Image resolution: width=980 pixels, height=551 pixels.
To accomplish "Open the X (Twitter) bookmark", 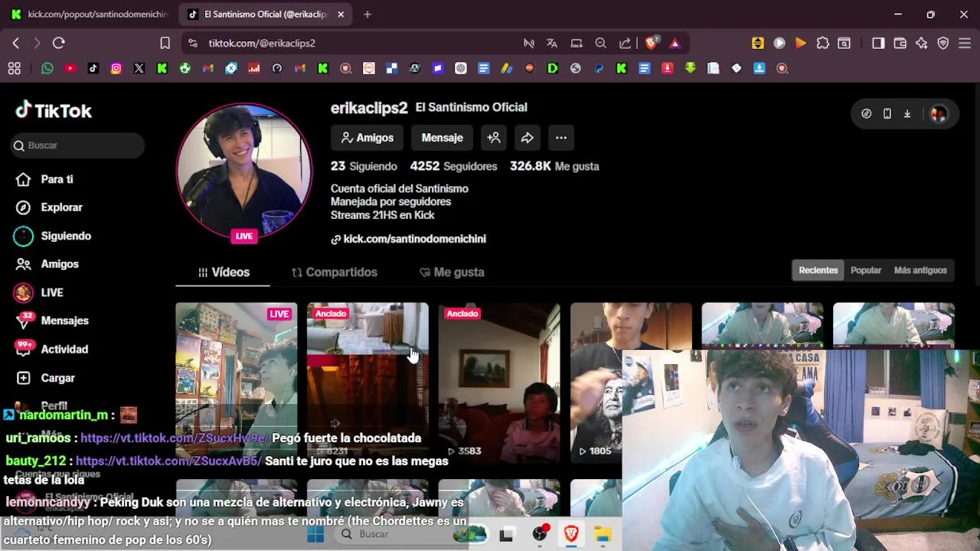I will [x=139, y=68].
